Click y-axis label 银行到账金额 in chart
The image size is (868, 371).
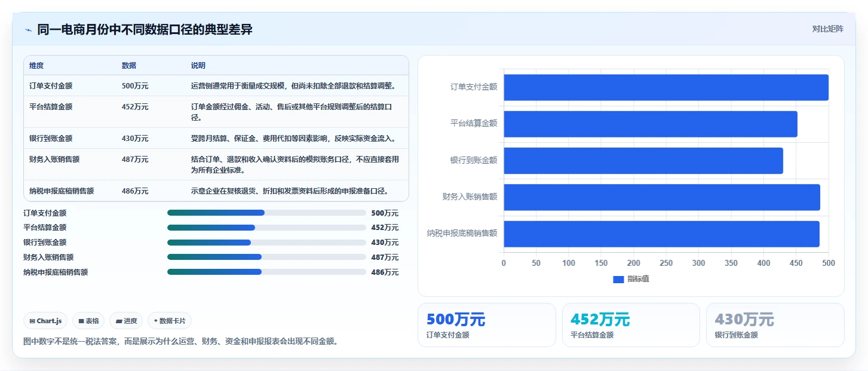click(x=474, y=161)
